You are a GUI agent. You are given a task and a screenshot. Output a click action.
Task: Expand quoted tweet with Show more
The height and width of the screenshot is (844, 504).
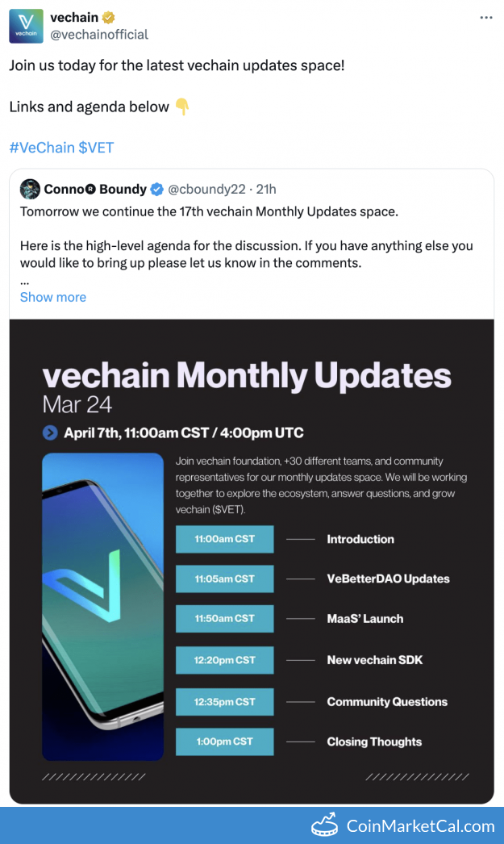pos(52,297)
